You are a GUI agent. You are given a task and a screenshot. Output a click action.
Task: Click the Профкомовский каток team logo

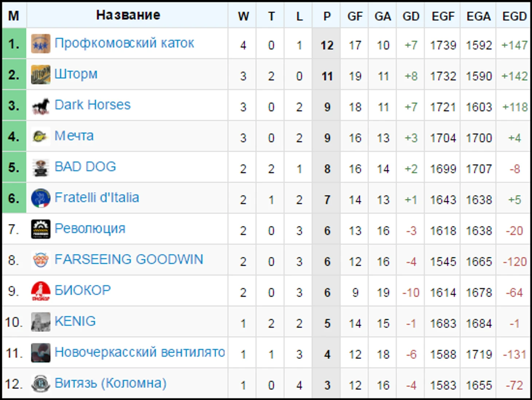40,44
